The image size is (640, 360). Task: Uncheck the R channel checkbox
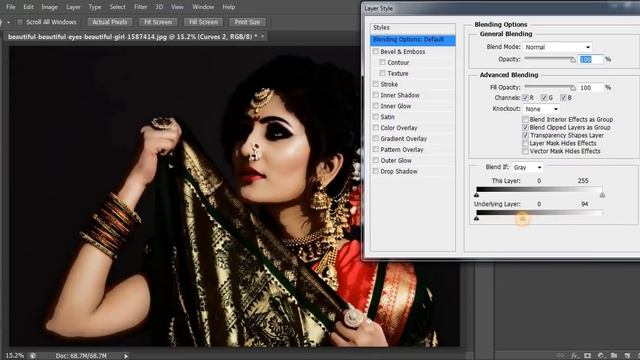[x=525, y=98]
